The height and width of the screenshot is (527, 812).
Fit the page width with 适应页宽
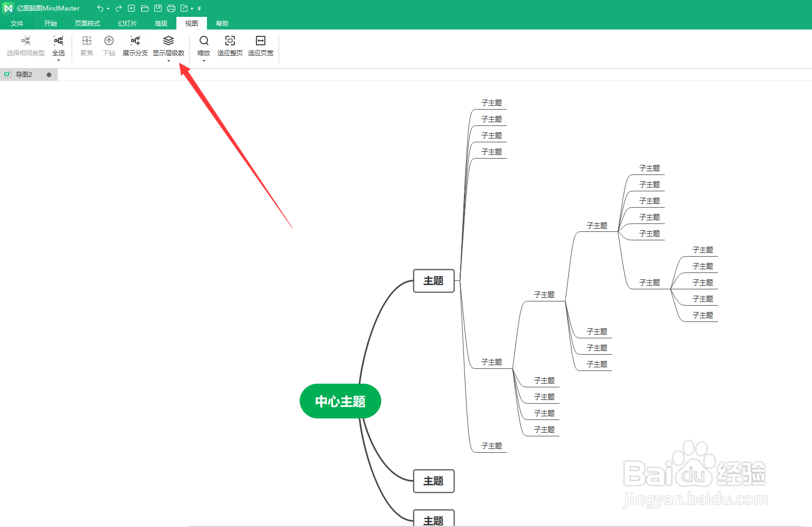tap(261, 46)
